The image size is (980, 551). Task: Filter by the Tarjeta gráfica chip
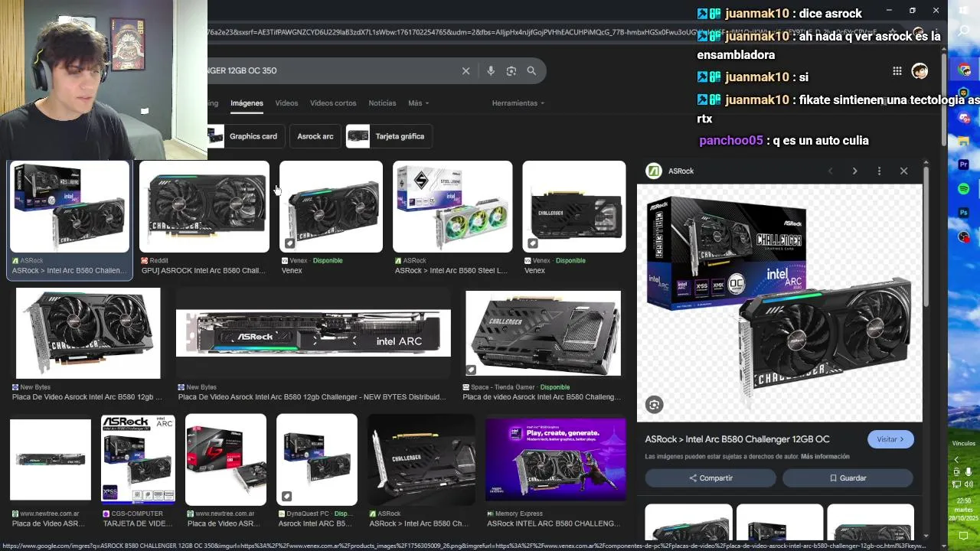coord(389,136)
